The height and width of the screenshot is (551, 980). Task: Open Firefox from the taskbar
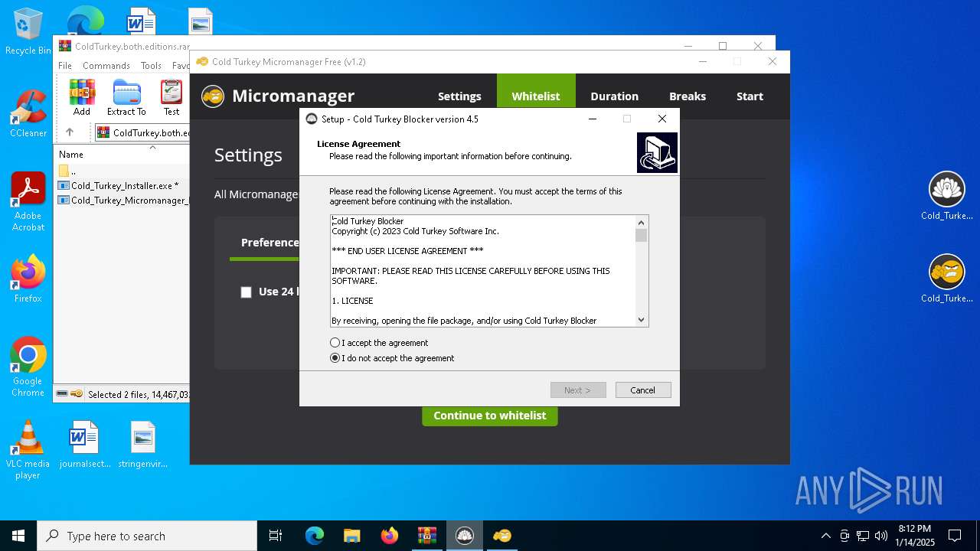(x=390, y=536)
